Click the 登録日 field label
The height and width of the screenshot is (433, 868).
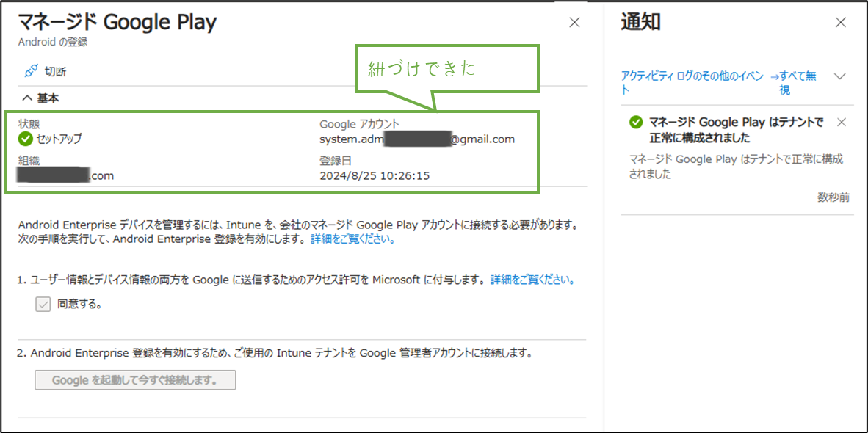tap(336, 161)
